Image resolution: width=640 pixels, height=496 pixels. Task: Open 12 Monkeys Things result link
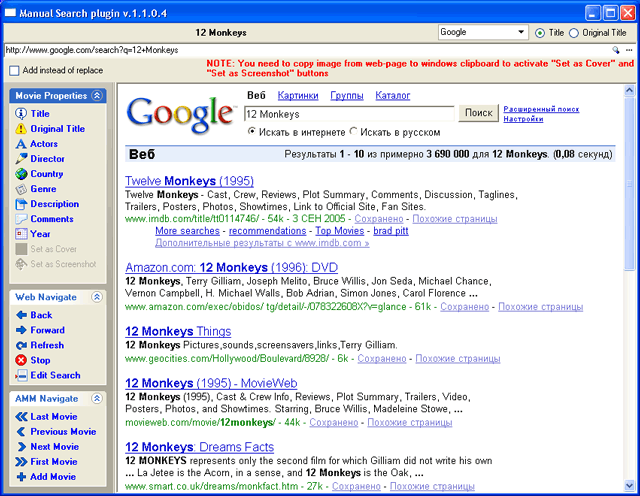tap(178, 331)
